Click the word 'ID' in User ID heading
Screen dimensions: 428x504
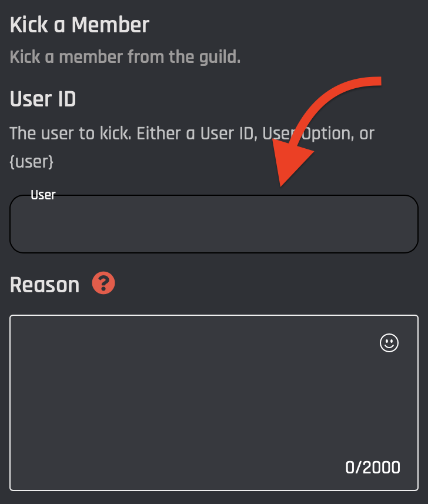(66, 99)
